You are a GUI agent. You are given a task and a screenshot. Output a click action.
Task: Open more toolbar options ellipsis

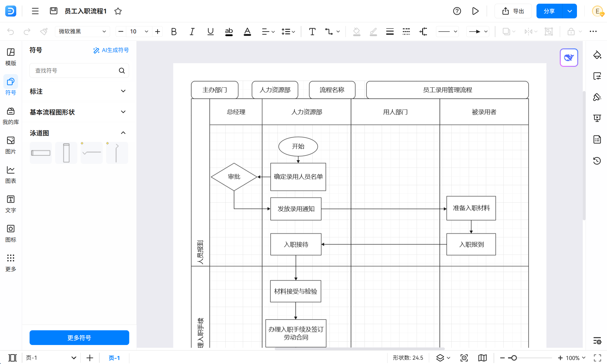click(x=593, y=32)
